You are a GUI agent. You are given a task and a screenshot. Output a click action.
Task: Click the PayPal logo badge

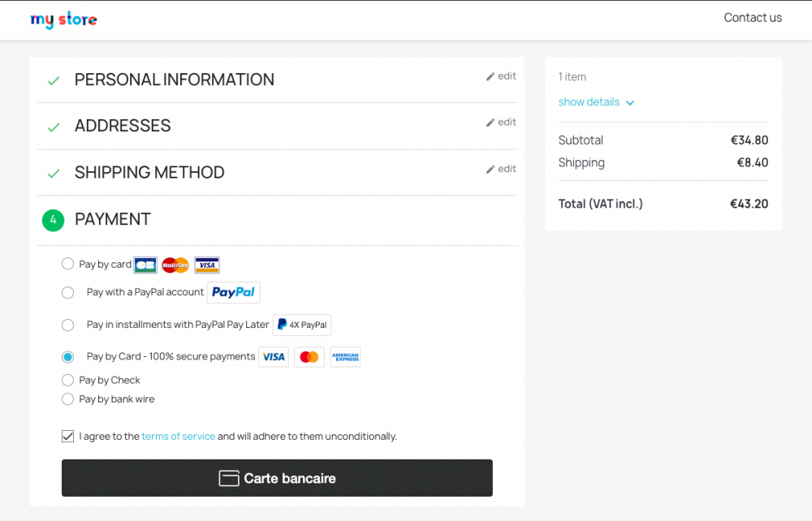pyautogui.click(x=233, y=292)
